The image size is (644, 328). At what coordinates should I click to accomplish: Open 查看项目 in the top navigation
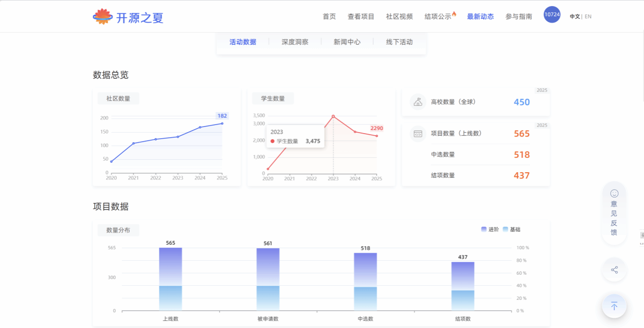click(361, 17)
